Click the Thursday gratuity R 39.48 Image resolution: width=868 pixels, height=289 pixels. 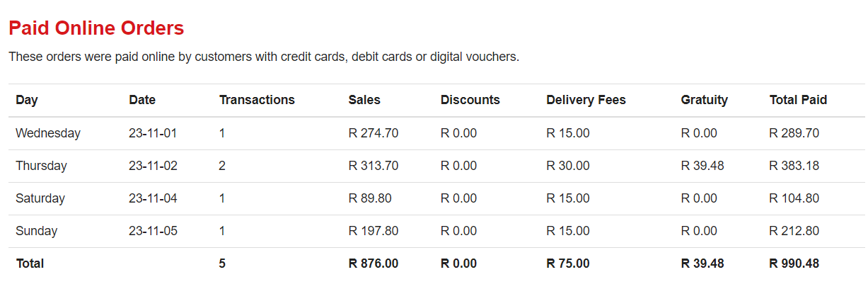(x=702, y=166)
